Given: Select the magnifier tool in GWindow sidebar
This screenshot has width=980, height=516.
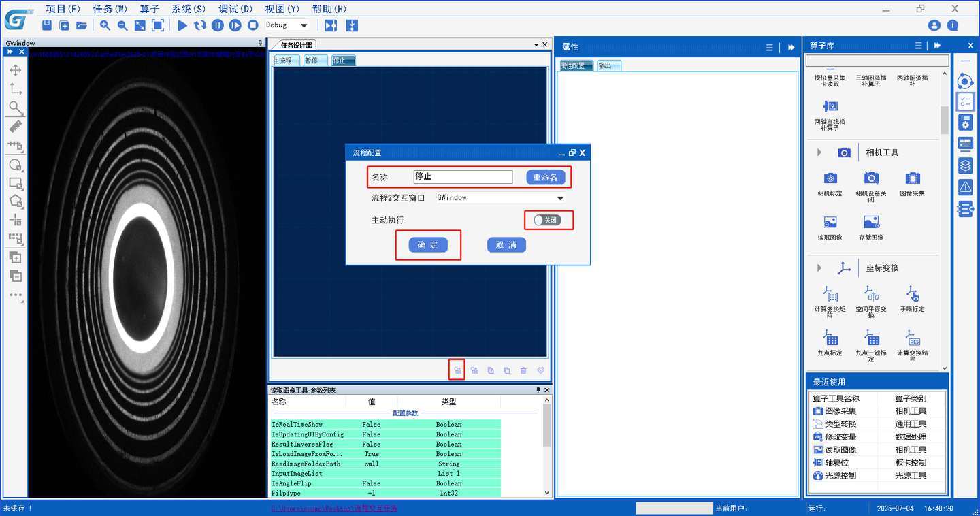Looking at the screenshot, I should pyautogui.click(x=16, y=108).
